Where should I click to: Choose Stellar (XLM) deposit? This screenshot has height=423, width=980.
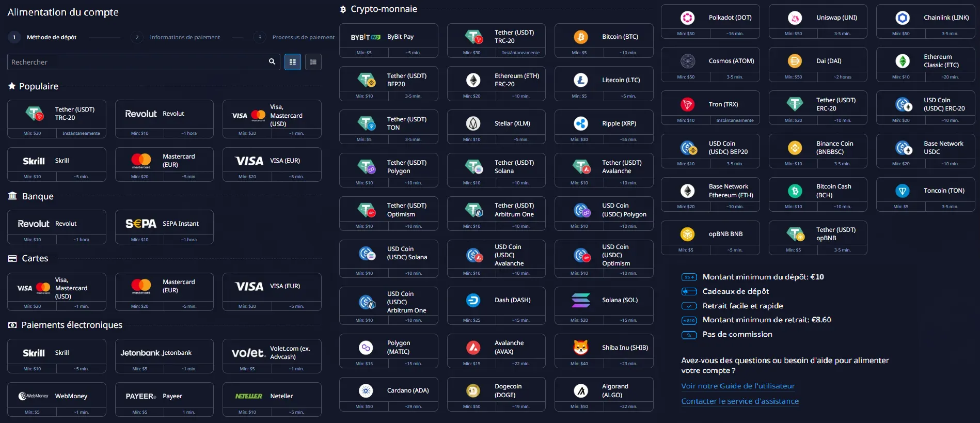tap(496, 127)
